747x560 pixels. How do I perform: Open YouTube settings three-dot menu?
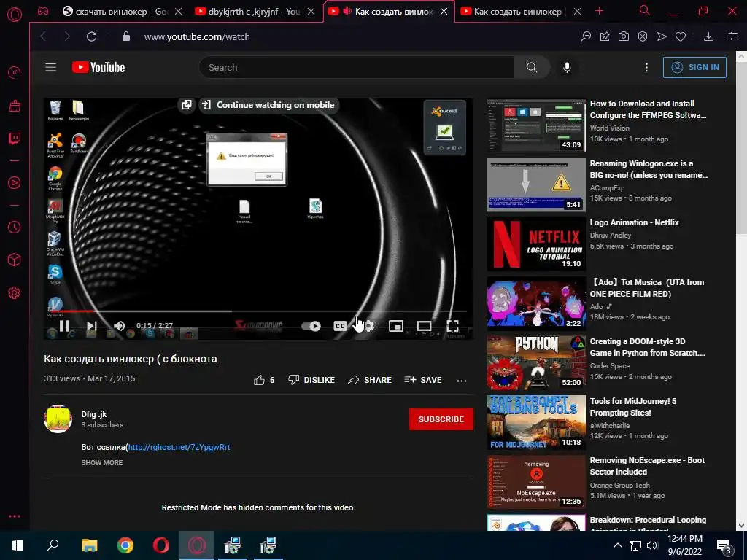tap(646, 68)
